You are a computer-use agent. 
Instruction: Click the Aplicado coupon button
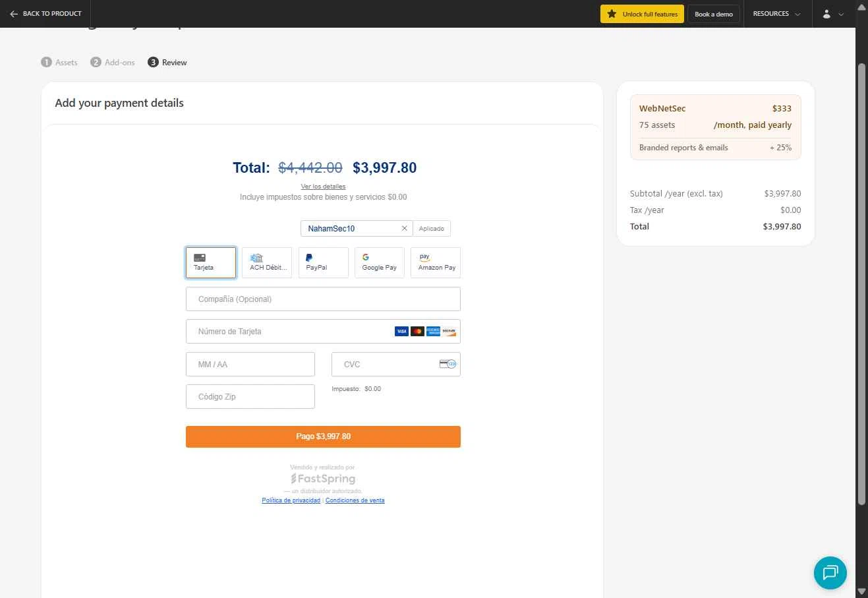(432, 229)
